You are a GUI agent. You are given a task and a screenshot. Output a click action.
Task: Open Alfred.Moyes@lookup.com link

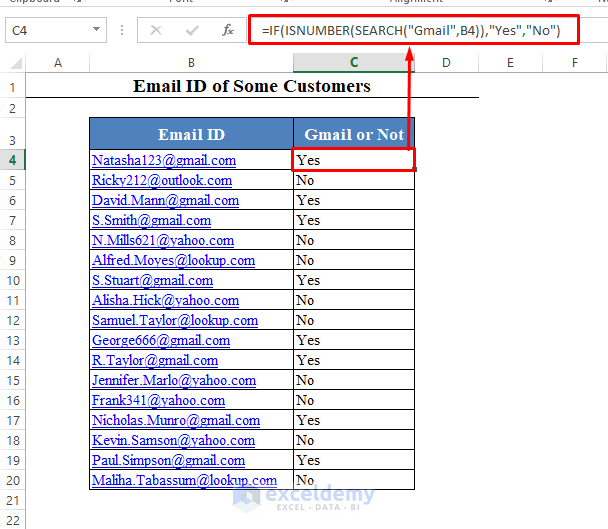173,260
